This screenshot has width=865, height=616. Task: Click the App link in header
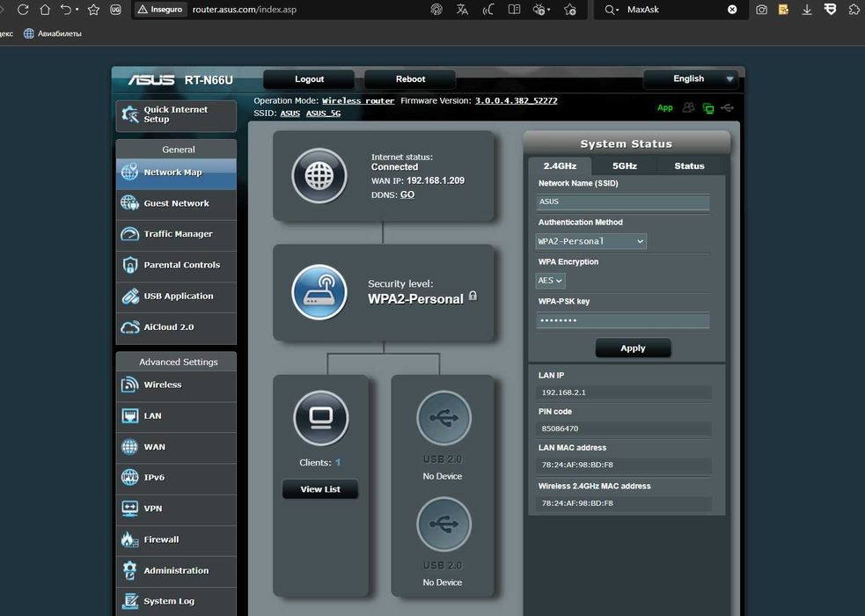coord(664,107)
